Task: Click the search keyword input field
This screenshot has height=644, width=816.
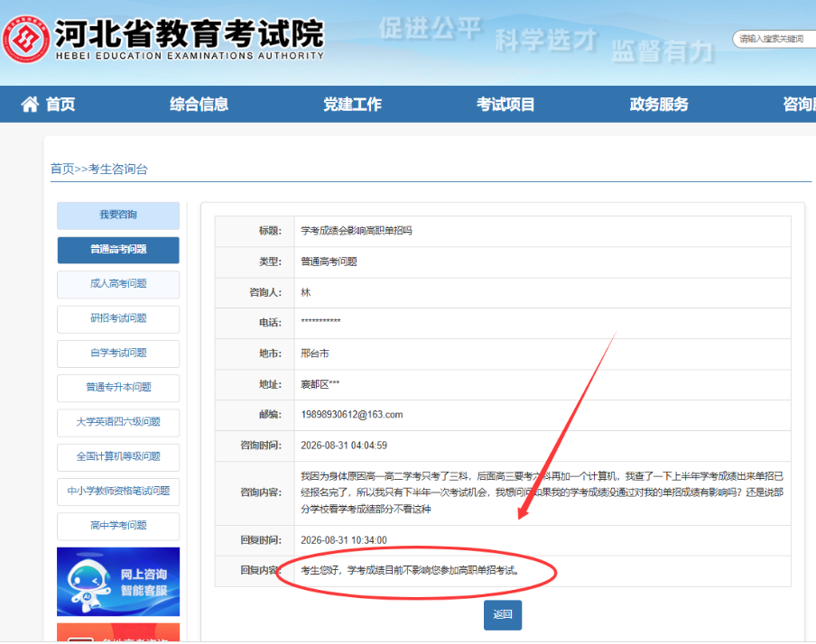Action: point(774,39)
